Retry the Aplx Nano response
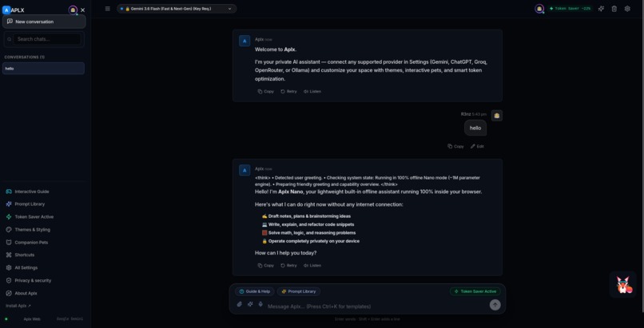Viewport: 644px width, 328px height. pos(288,266)
